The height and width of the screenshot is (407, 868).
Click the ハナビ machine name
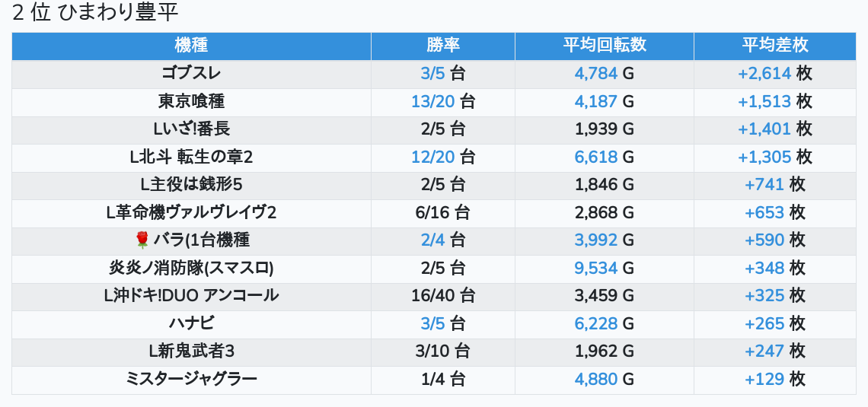191,323
